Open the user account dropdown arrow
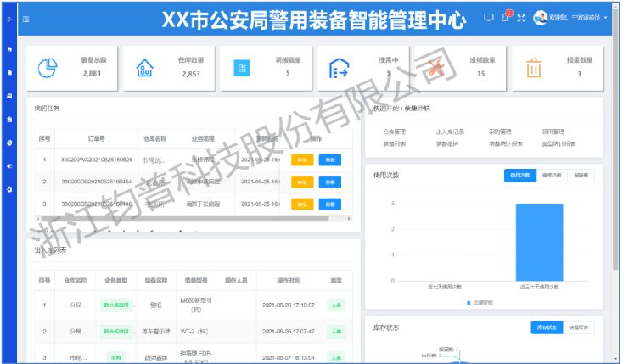Viewport: 623px width, 364px height. (605, 18)
